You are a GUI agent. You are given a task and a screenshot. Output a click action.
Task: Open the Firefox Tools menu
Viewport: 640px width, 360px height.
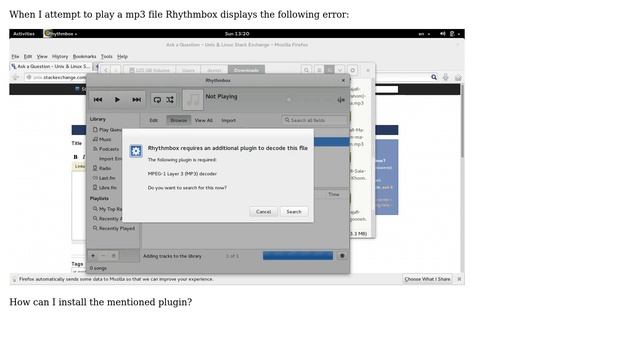[x=107, y=57]
